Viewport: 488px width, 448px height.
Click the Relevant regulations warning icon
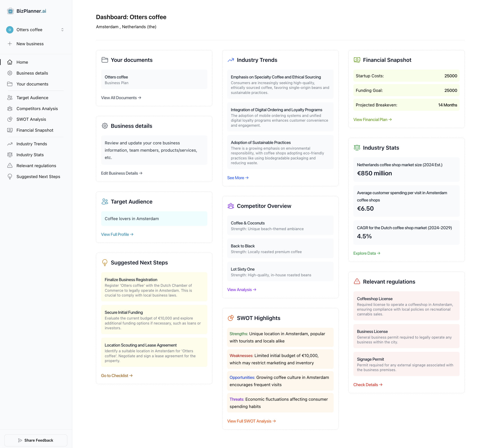point(10,166)
